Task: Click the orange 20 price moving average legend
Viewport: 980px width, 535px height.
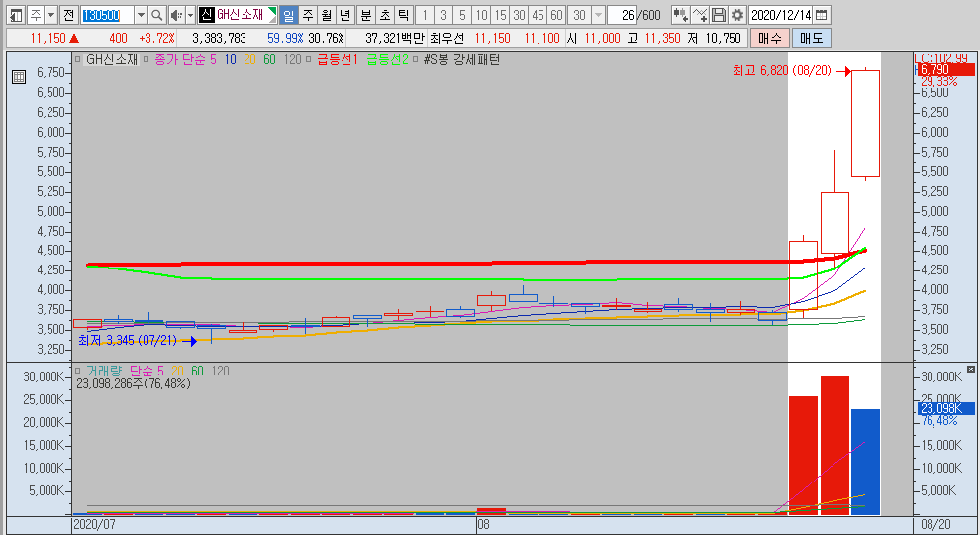Action: pos(249,60)
